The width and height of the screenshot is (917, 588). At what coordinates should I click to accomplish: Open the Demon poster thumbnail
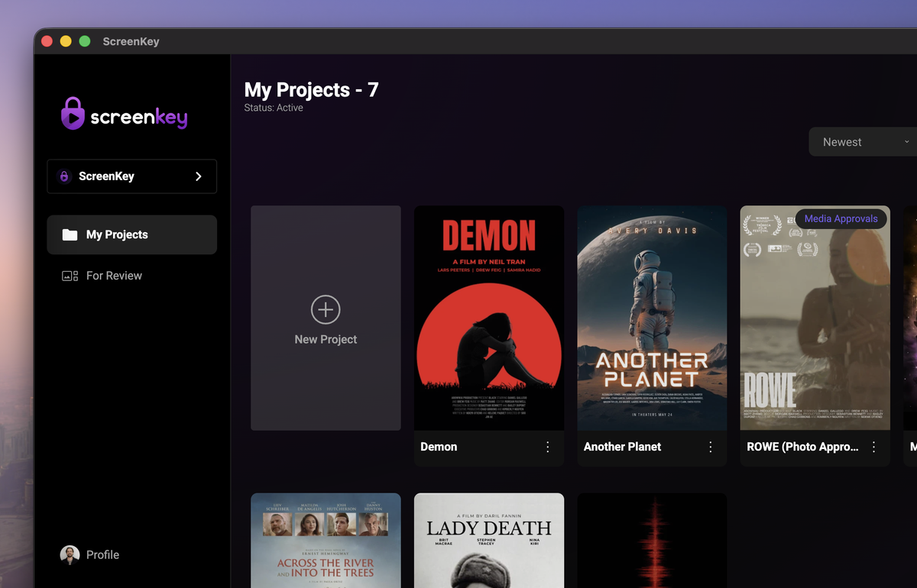pyautogui.click(x=489, y=318)
